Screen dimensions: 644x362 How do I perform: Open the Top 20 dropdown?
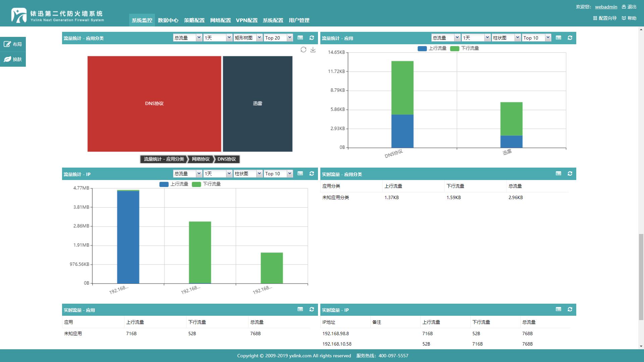coord(278,38)
